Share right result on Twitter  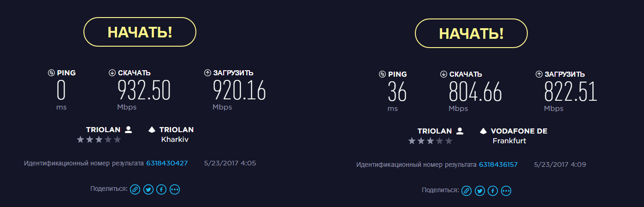tap(480, 190)
